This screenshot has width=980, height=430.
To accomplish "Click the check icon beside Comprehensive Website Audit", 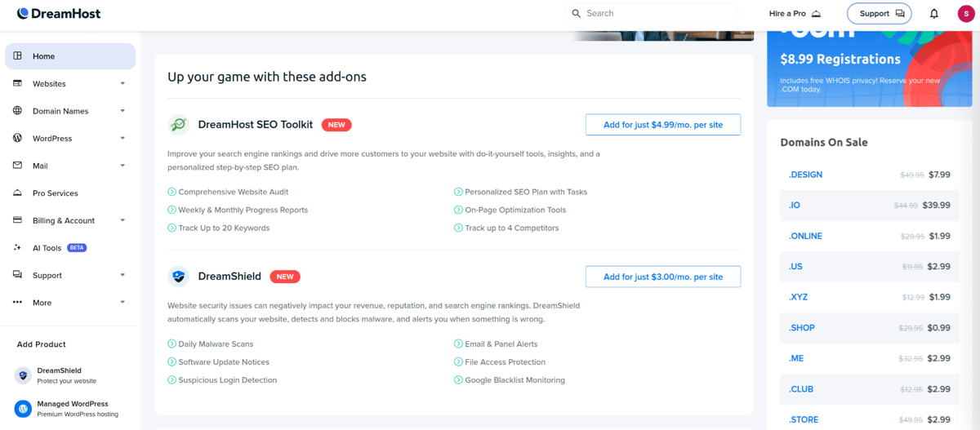I will pyautogui.click(x=171, y=192).
